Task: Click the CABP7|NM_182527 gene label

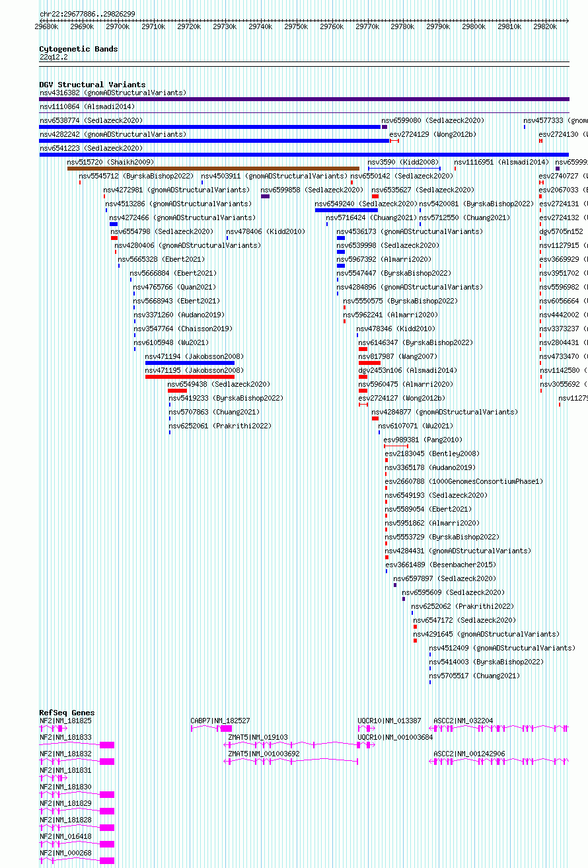Action: [221, 721]
